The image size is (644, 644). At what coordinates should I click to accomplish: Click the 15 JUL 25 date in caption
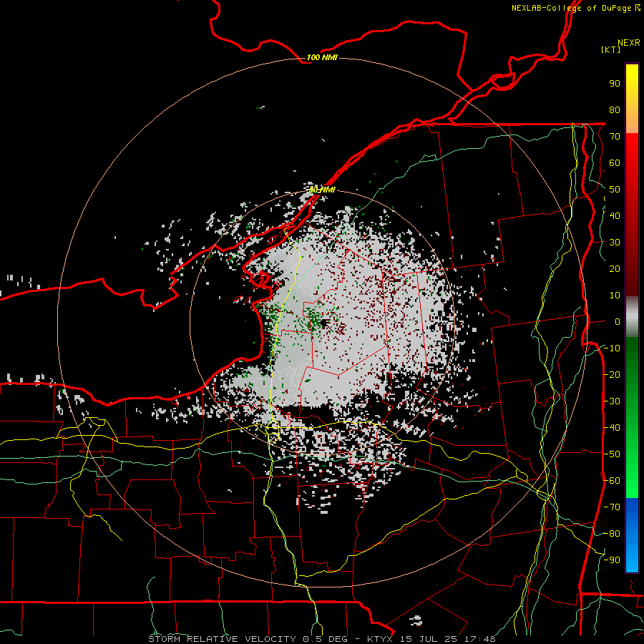pyautogui.click(x=429, y=639)
